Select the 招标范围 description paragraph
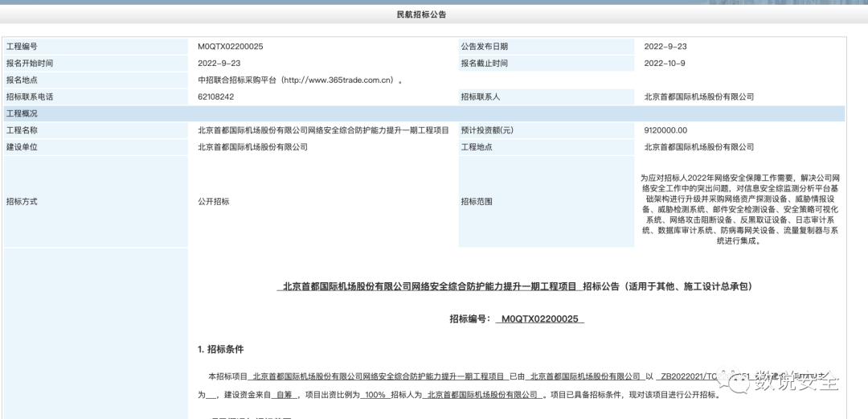The image size is (868, 419). pyautogui.click(x=740, y=209)
